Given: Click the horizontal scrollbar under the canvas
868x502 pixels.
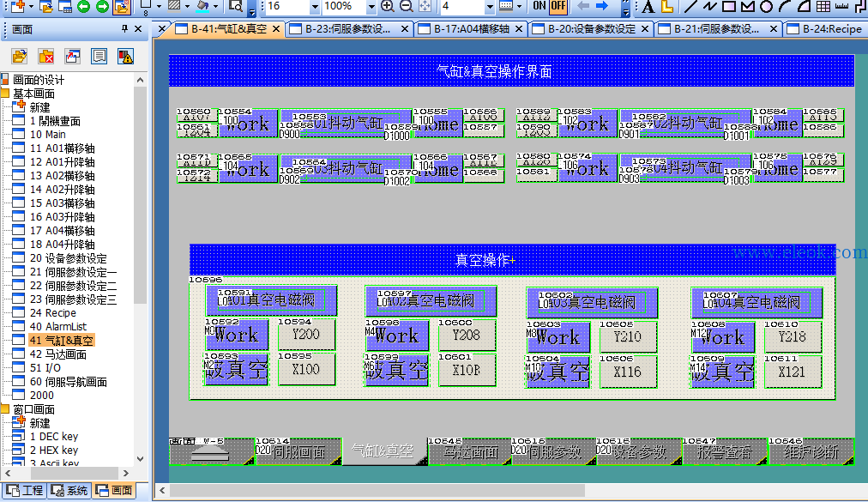Looking at the screenshot, I should pos(377,490).
